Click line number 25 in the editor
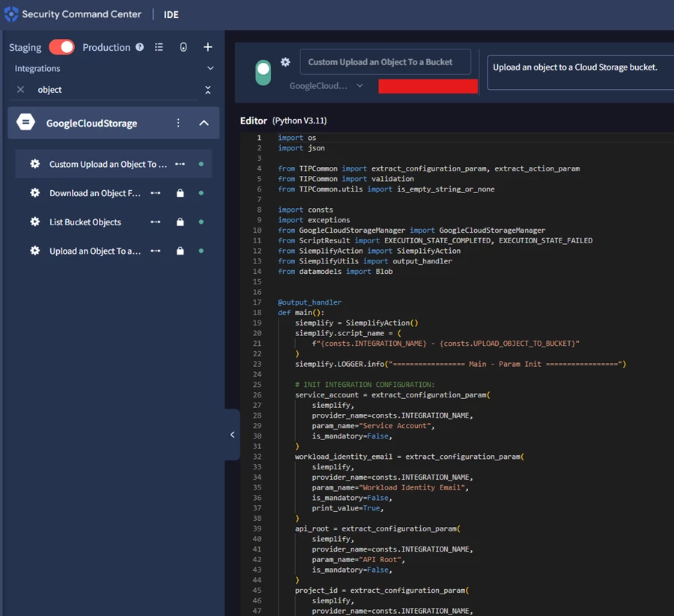 pyautogui.click(x=257, y=385)
